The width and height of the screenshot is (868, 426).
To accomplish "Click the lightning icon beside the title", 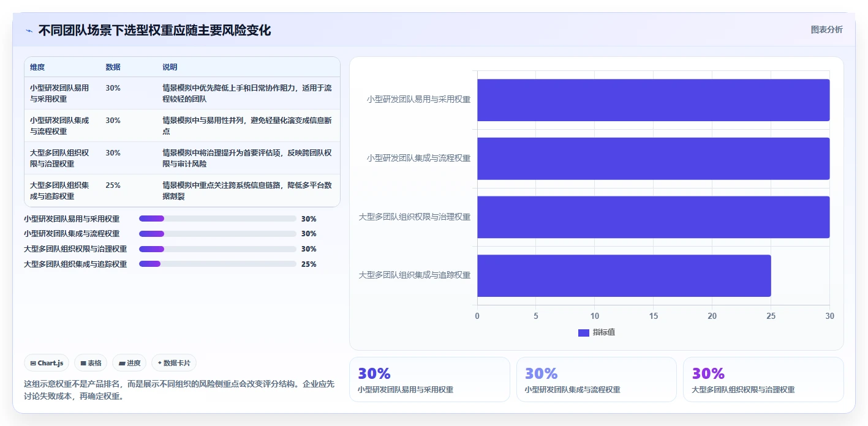I will point(29,31).
